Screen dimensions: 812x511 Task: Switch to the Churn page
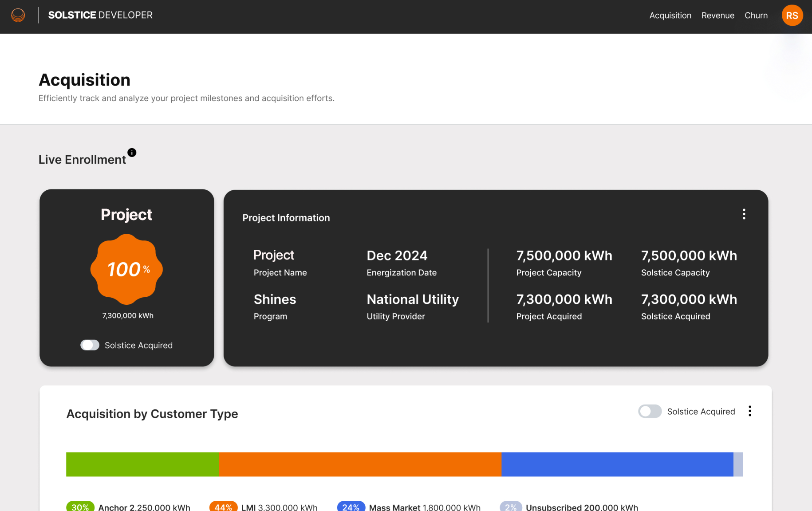click(x=756, y=16)
